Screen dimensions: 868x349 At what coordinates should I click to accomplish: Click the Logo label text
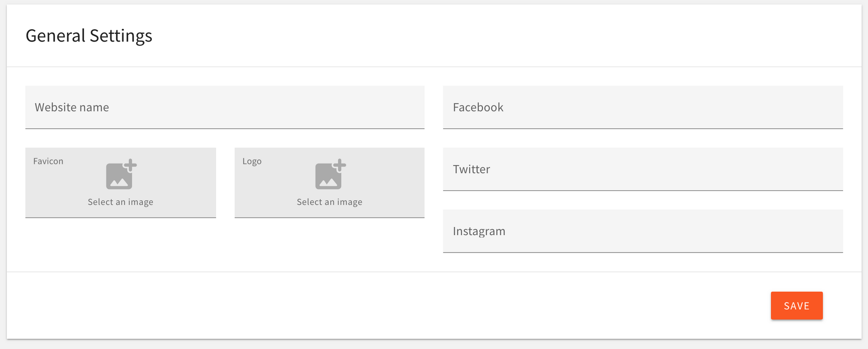point(252,161)
